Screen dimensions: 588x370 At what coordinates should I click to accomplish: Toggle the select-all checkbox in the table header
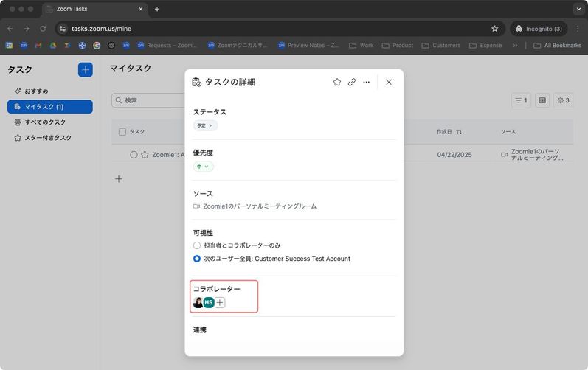[122, 132]
